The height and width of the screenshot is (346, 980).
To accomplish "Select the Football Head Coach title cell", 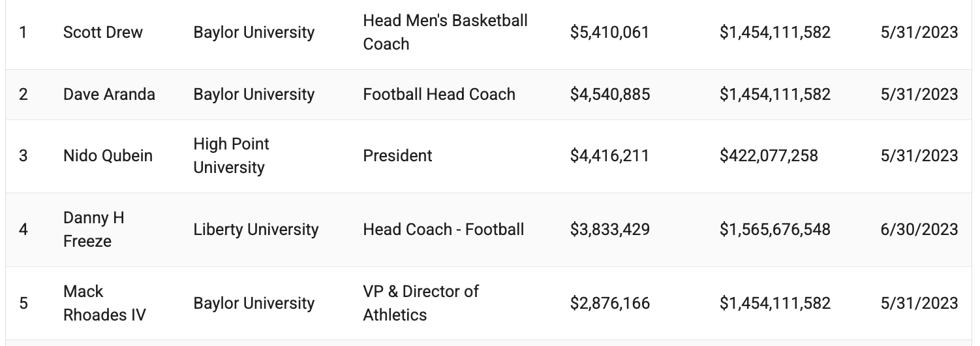I will (x=439, y=95).
